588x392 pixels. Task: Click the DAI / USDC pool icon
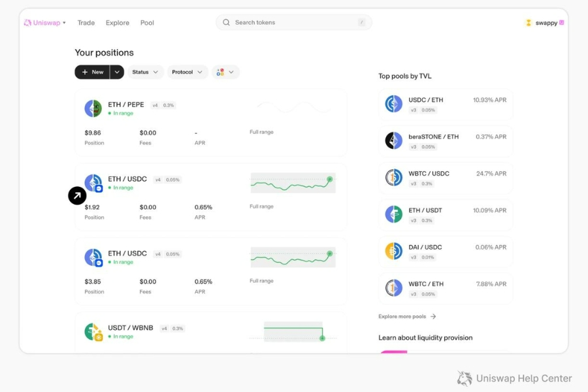[x=394, y=251]
